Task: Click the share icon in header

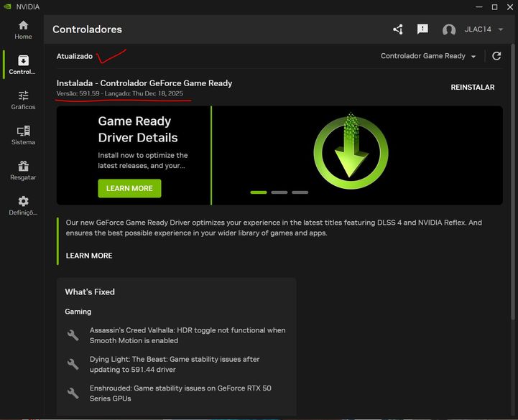Action: point(398,29)
